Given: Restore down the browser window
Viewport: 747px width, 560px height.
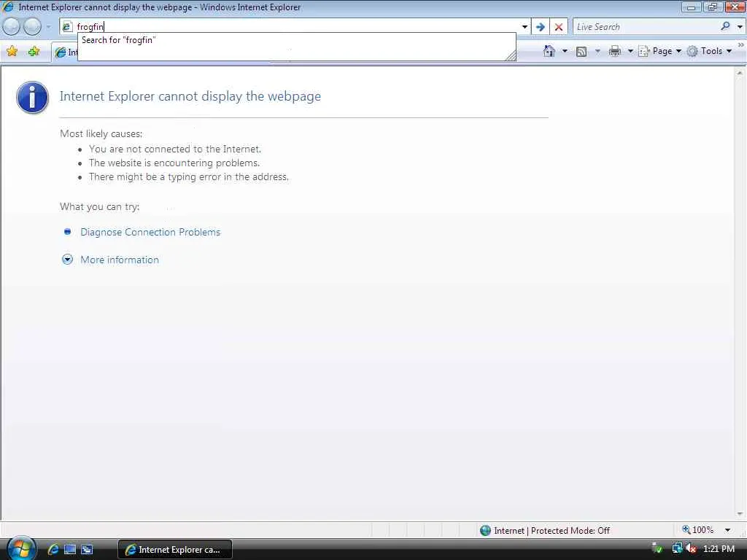Looking at the screenshot, I should click(x=712, y=7).
